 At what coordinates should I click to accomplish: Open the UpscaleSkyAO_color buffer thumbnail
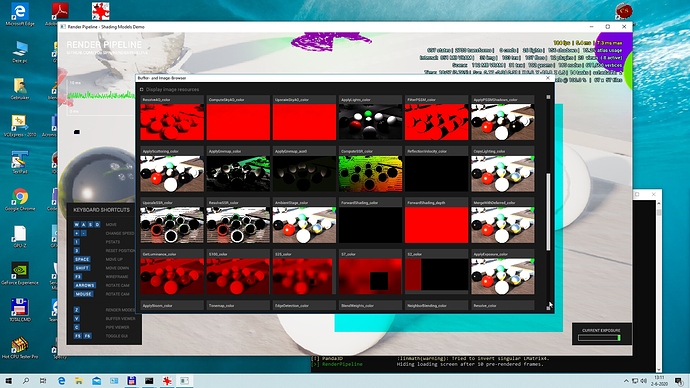(x=304, y=122)
